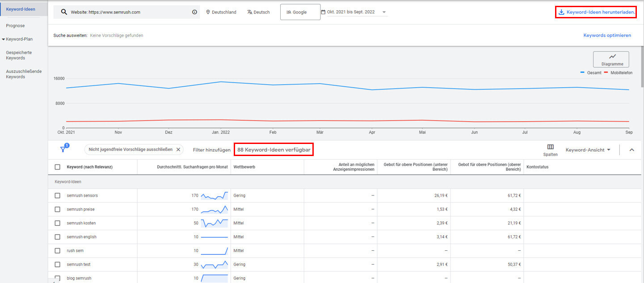
Task: Remove the Nicht jugendfreie Vorschläge filter chip
Action: 178,149
